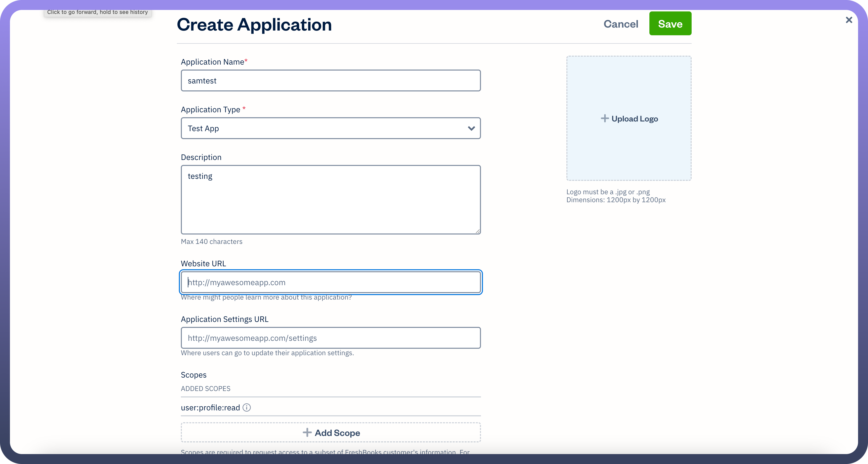Click the Upload Logo text
The image size is (868, 464).
pyautogui.click(x=634, y=119)
